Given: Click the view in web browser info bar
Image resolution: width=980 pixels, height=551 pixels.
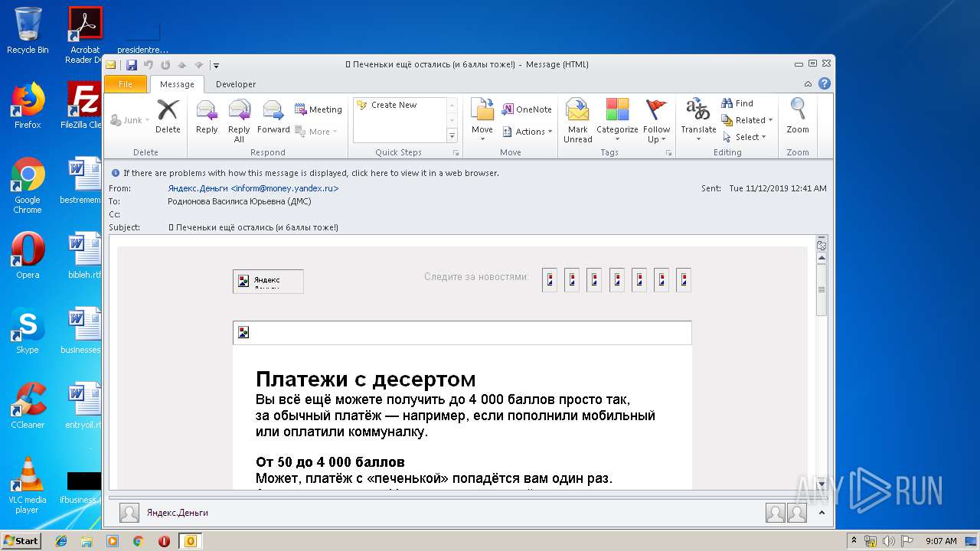Looking at the screenshot, I should [311, 173].
